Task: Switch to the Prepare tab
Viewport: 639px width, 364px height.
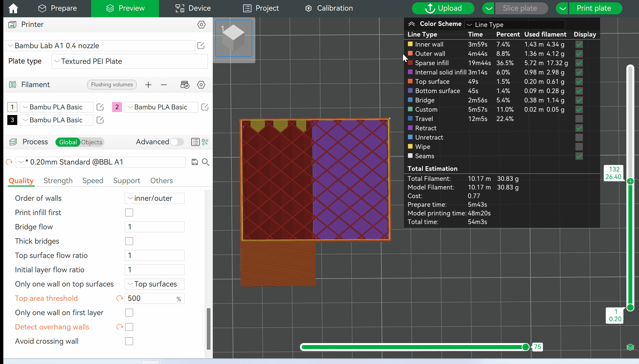Action: pos(64,8)
